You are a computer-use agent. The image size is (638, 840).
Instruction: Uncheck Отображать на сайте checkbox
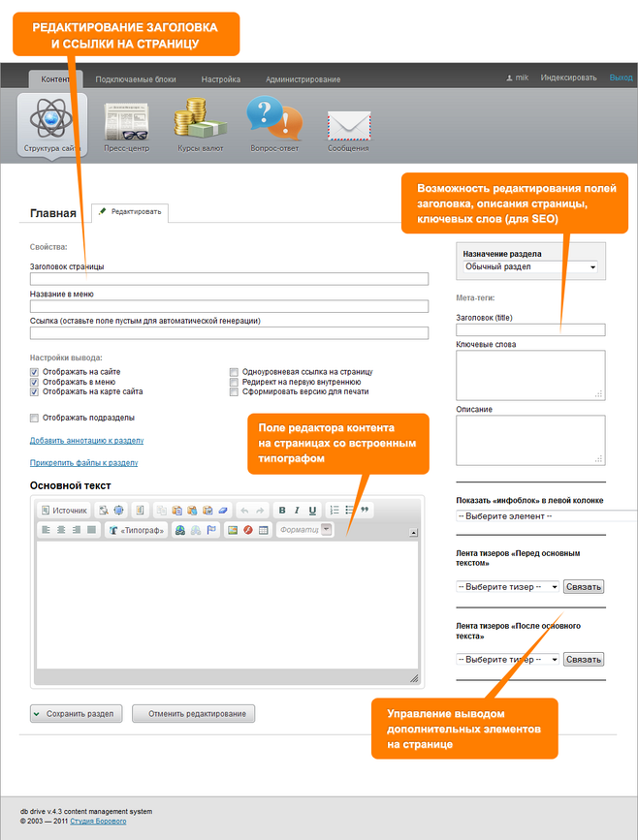34,372
